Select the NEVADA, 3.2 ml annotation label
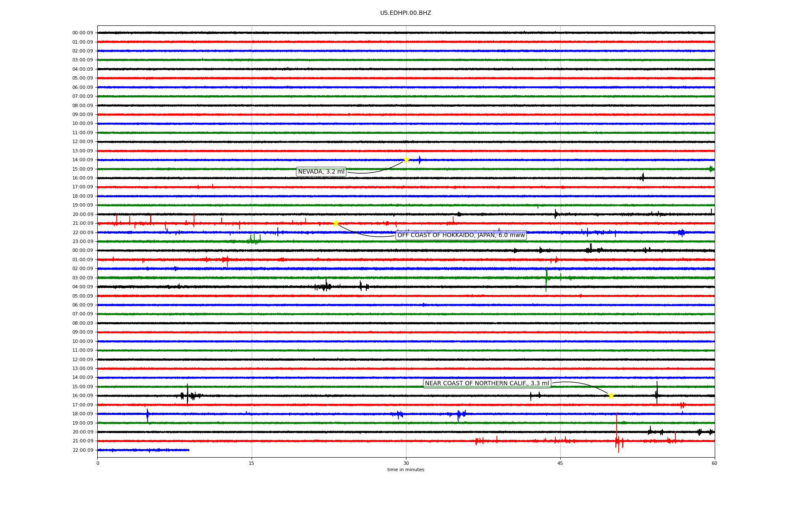Screen dimensions: 812x508 click(321, 171)
